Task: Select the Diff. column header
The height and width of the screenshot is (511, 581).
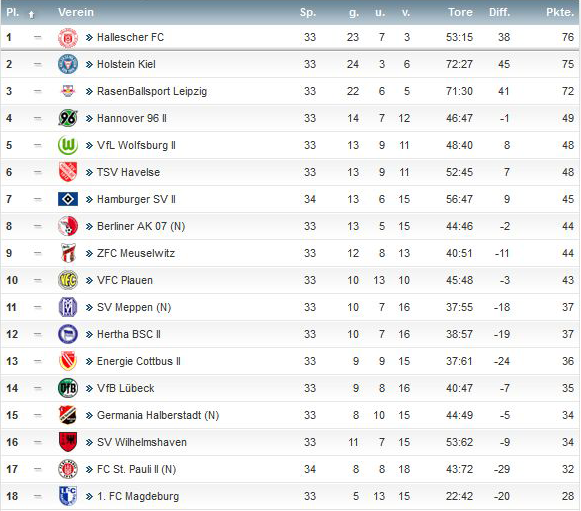Action: click(499, 12)
